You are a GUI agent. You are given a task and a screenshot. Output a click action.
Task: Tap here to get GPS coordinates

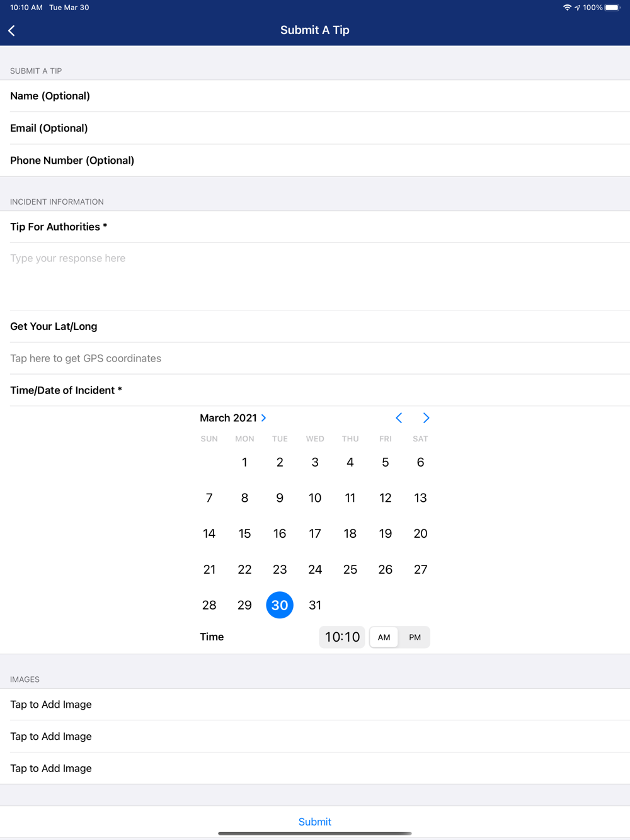tap(315, 358)
